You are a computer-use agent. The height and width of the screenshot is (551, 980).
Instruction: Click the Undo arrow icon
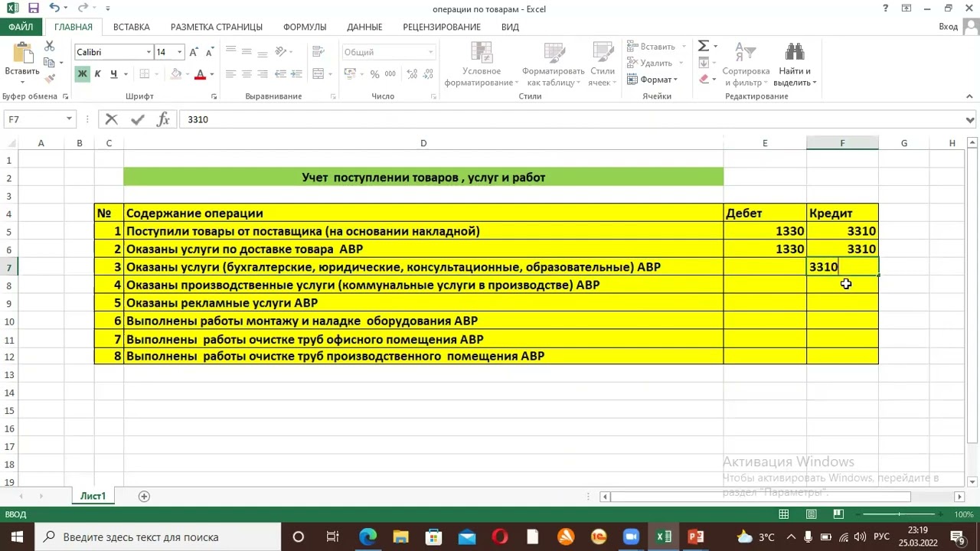tap(54, 8)
